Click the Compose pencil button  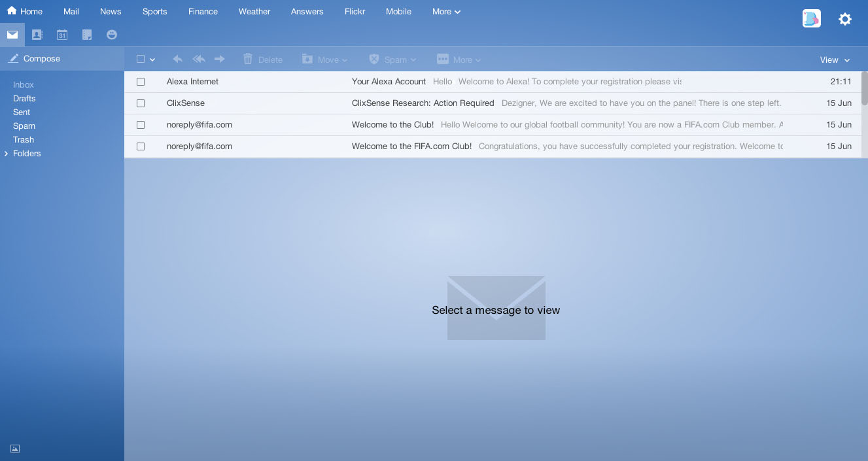(34, 58)
